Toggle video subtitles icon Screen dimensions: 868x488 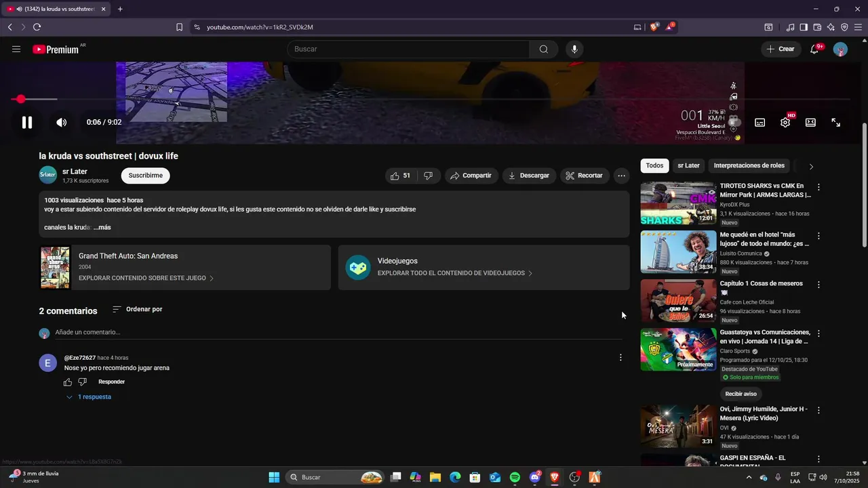tap(760, 123)
